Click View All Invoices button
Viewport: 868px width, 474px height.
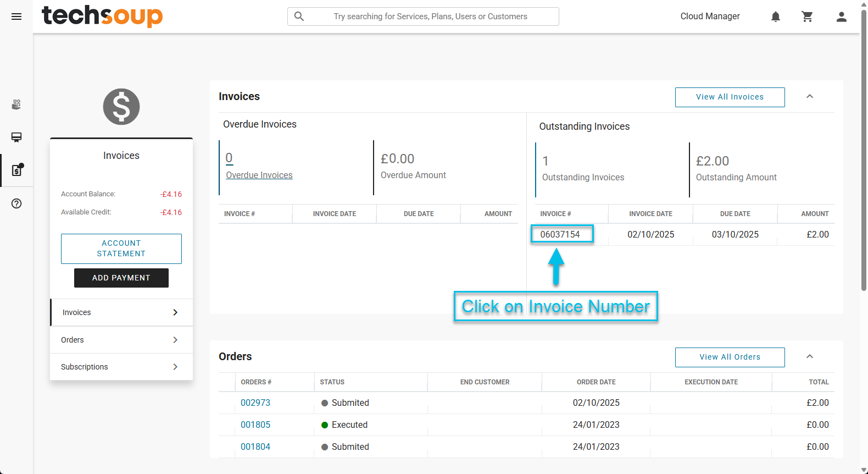[x=730, y=97]
